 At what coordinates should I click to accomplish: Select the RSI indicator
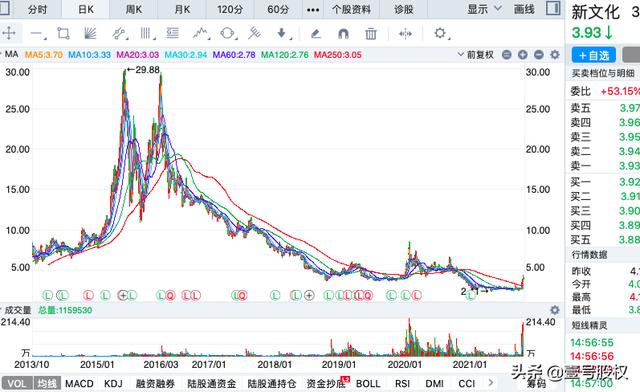(402, 383)
